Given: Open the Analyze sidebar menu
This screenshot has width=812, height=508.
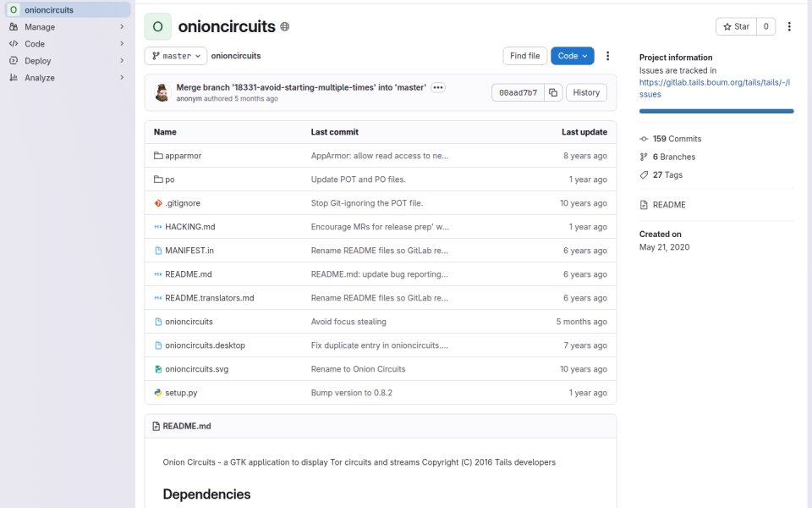Looking at the screenshot, I should (68, 78).
